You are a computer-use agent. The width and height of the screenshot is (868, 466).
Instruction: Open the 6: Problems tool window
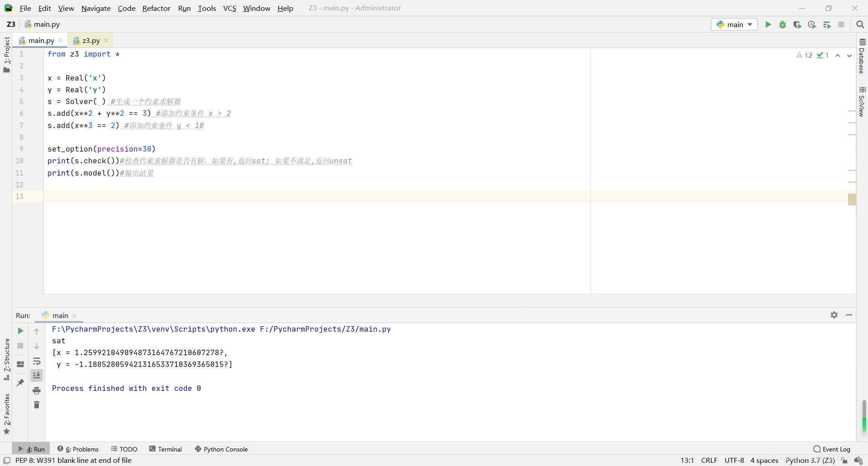click(x=78, y=449)
